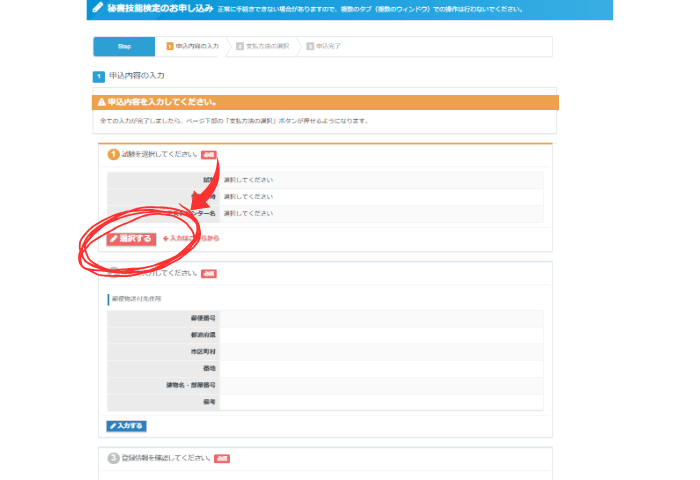The width and height of the screenshot is (700, 480).
Task: Click the 備考 field row
Action: point(380,402)
